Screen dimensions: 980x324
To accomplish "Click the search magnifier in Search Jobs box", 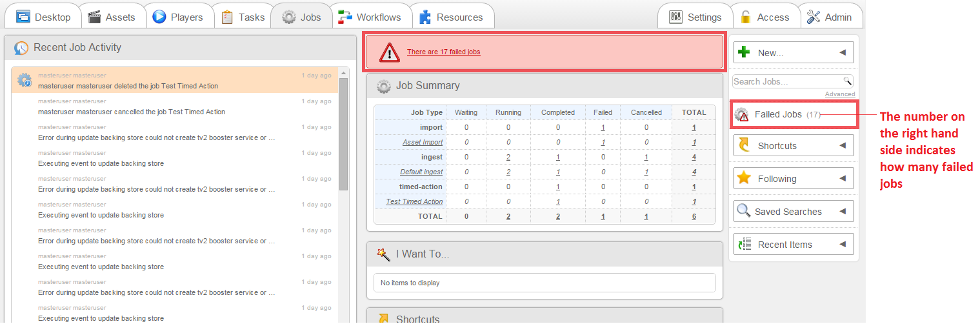I will click(847, 81).
